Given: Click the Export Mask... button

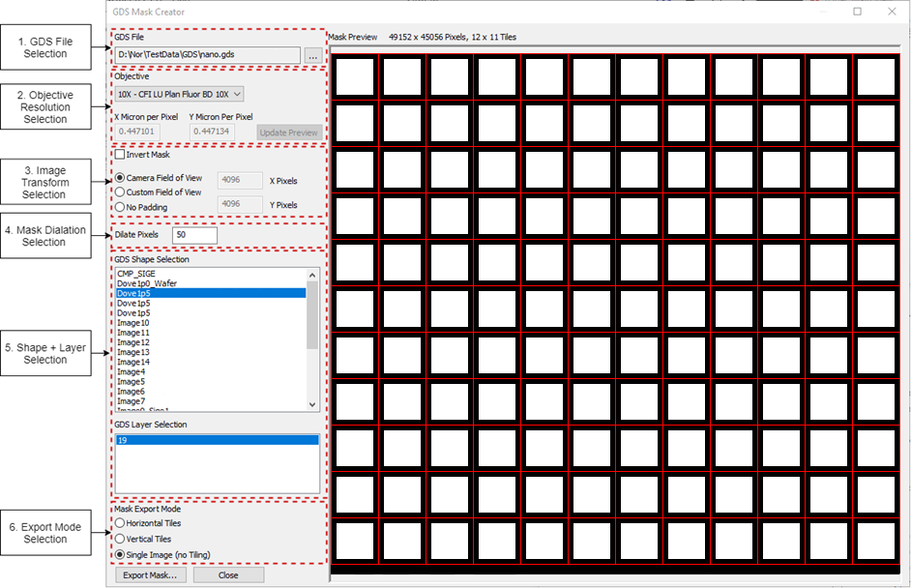Looking at the screenshot, I should (x=150, y=574).
